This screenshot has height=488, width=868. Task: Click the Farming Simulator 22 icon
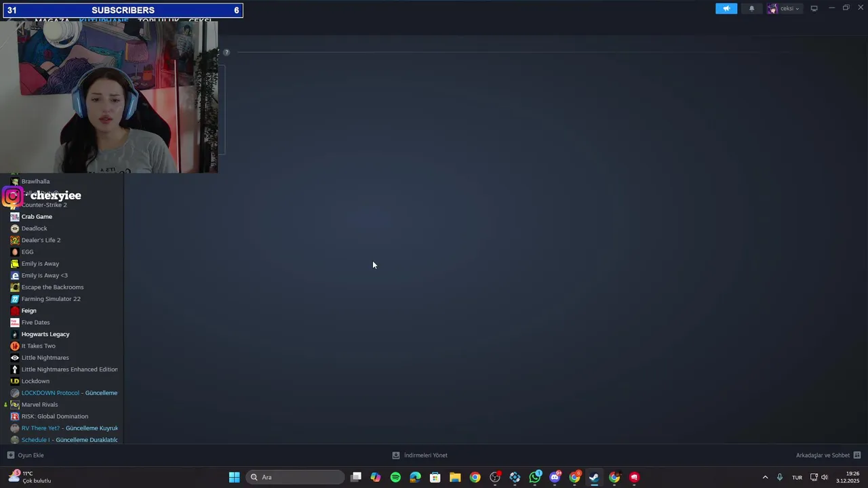coord(15,299)
